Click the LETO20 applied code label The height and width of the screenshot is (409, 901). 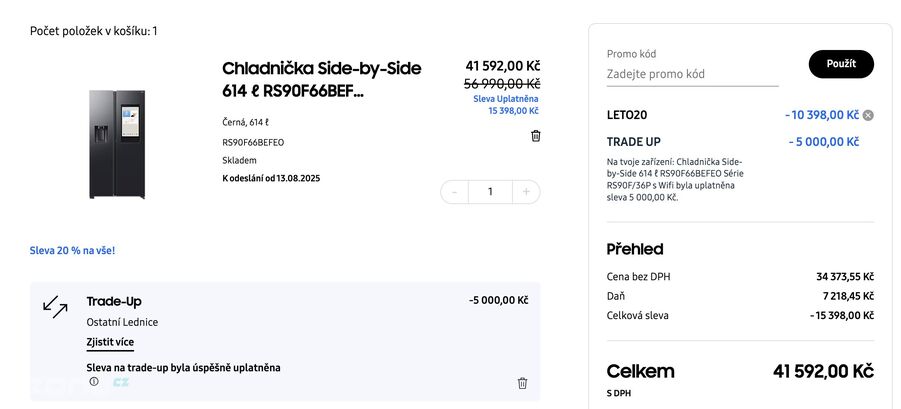(627, 115)
